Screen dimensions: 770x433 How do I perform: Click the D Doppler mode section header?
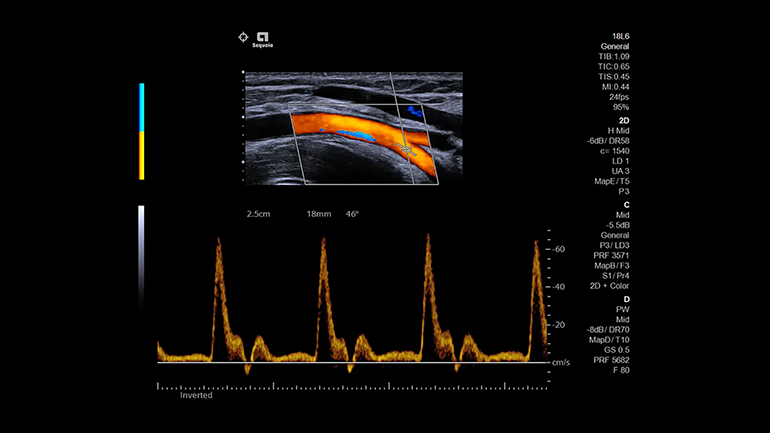pyautogui.click(x=626, y=299)
